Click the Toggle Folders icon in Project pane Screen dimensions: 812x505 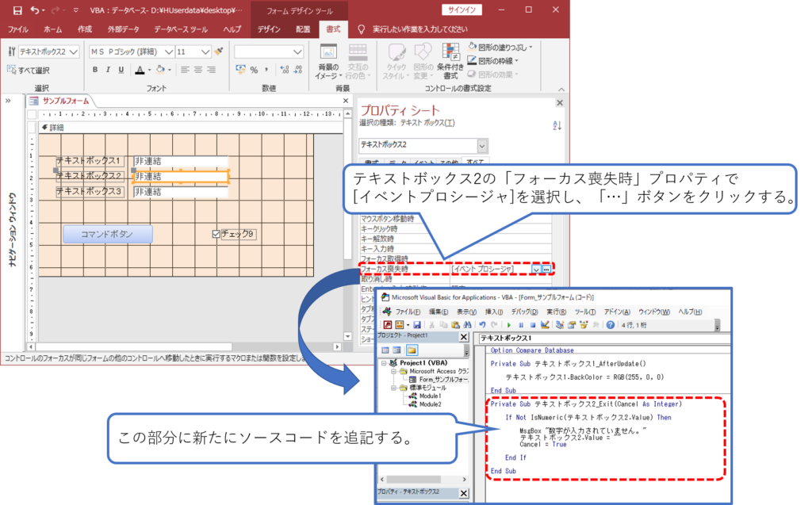pos(412,350)
